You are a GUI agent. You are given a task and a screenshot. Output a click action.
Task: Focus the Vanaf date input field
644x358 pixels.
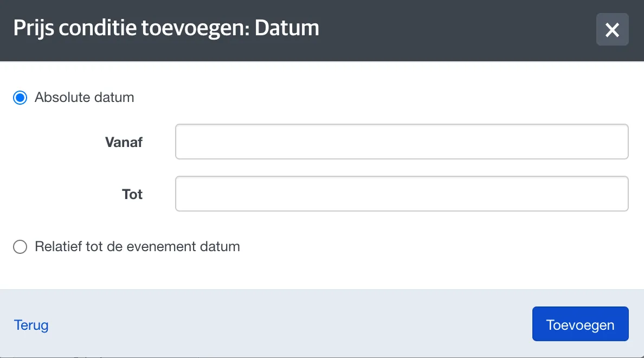click(x=402, y=142)
